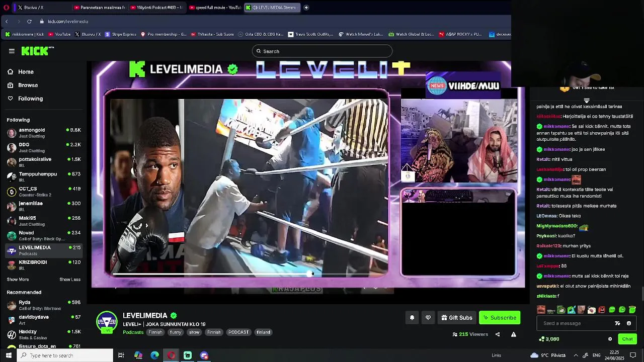The height and width of the screenshot is (362, 644).
Task: Show hidden system tray icons
Action: [x=577, y=355]
